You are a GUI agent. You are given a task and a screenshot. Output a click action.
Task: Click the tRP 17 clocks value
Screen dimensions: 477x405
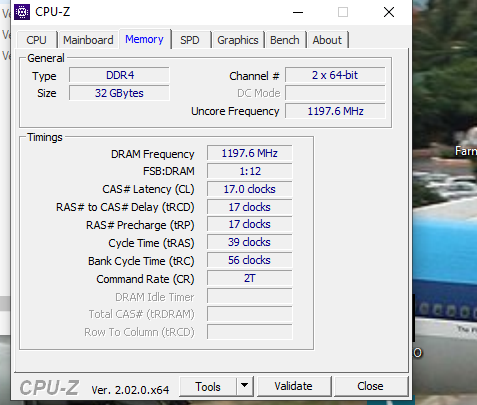[250, 224]
